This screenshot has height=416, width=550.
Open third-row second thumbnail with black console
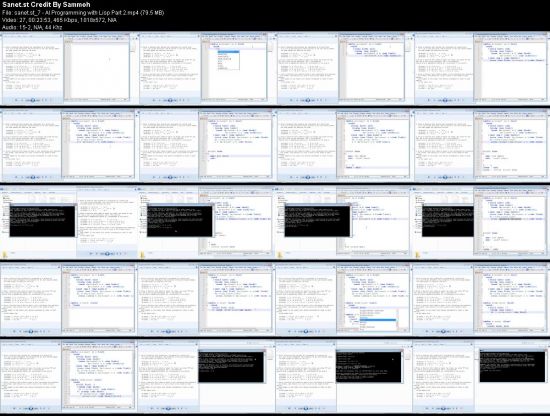(x=206, y=222)
